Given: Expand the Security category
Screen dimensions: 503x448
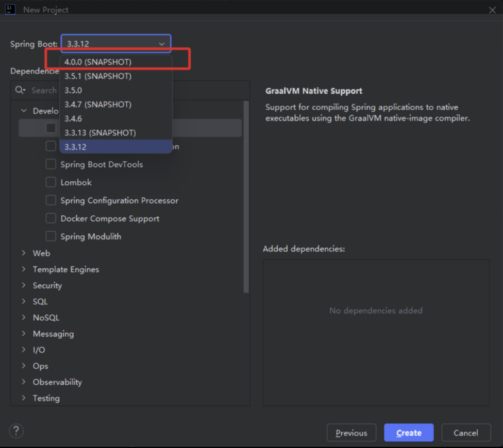Looking at the screenshot, I should coord(24,285).
